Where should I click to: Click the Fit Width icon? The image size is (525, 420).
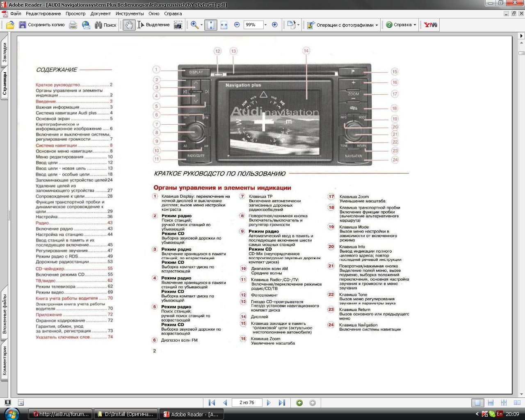224,25
